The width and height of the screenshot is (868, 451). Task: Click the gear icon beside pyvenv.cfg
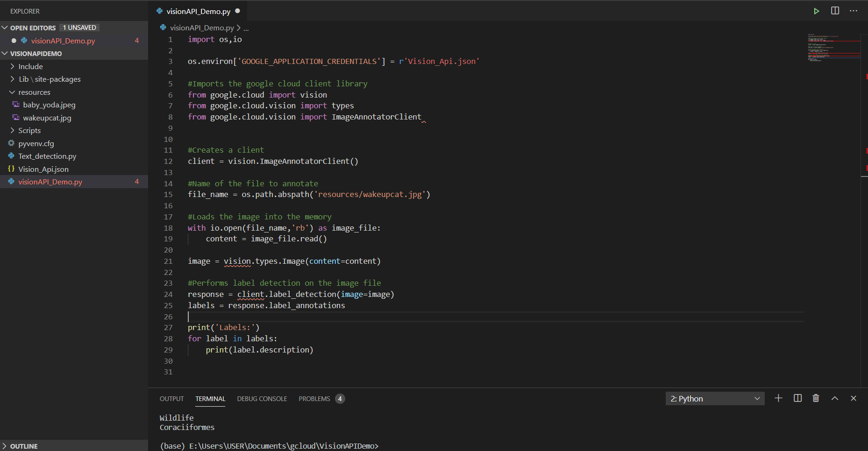click(x=11, y=143)
